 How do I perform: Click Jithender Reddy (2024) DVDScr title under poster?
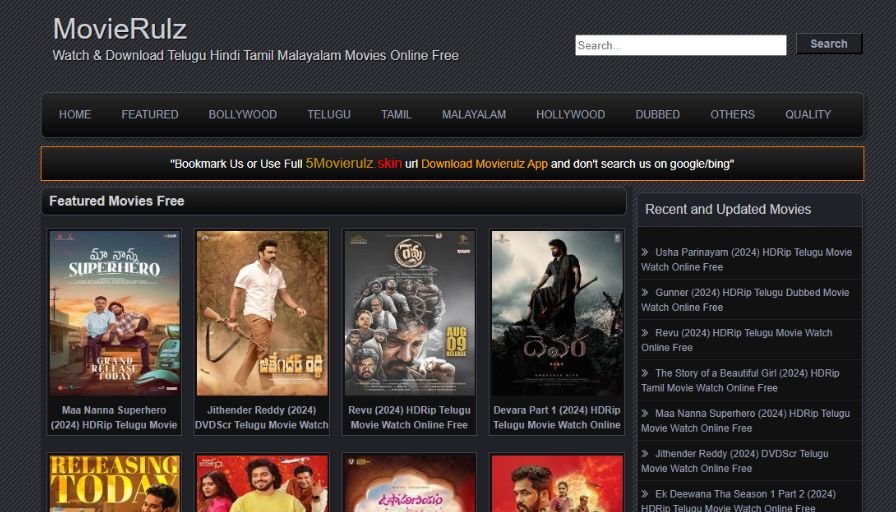[x=262, y=418]
